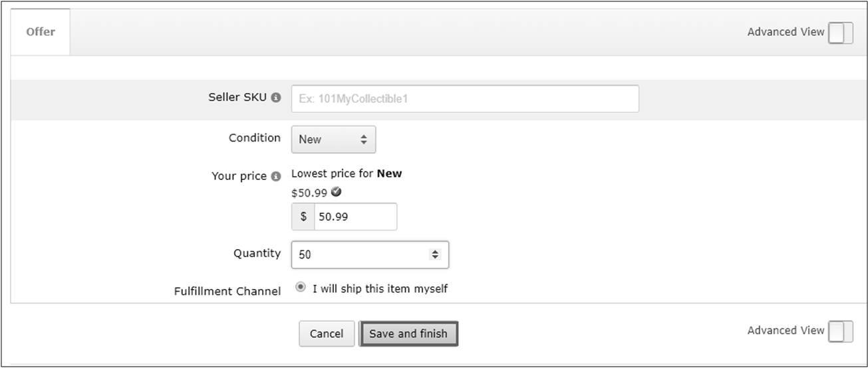
Task: Click into the Your price input box
Action: coord(355,217)
